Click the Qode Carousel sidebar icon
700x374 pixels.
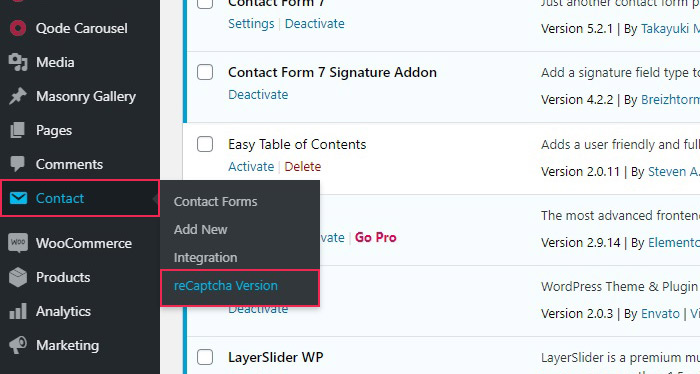pos(18,28)
